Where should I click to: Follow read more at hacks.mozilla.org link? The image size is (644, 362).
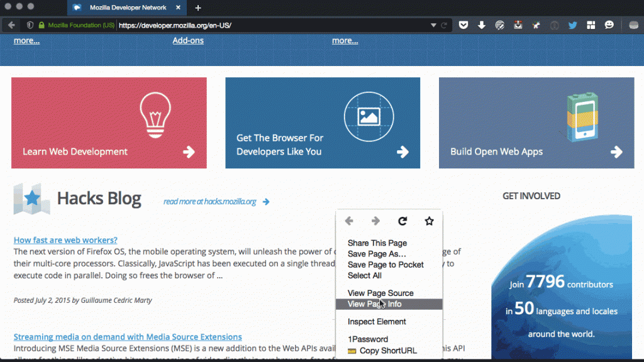(x=216, y=202)
